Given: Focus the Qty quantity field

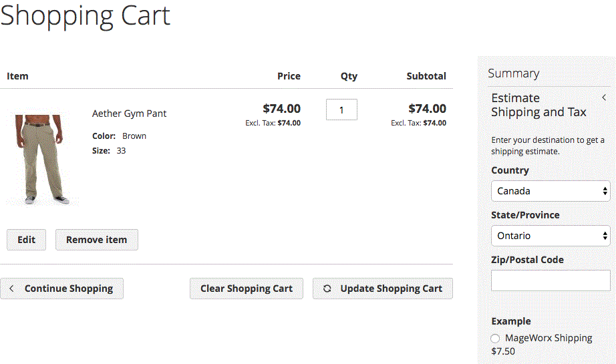Looking at the screenshot, I should (341, 110).
